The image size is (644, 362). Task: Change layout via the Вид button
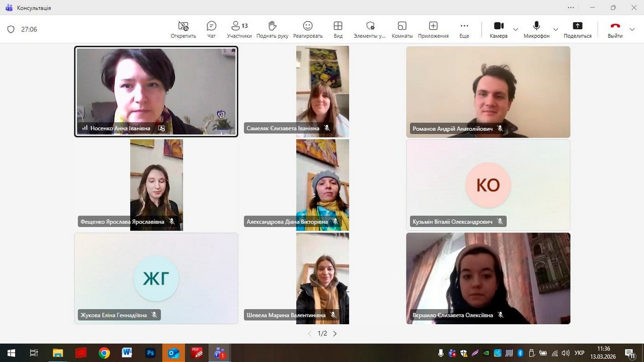338,29
